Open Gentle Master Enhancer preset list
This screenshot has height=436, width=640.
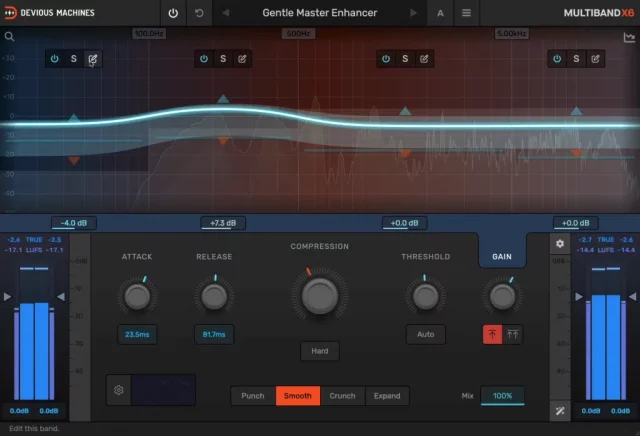click(x=319, y=13)
